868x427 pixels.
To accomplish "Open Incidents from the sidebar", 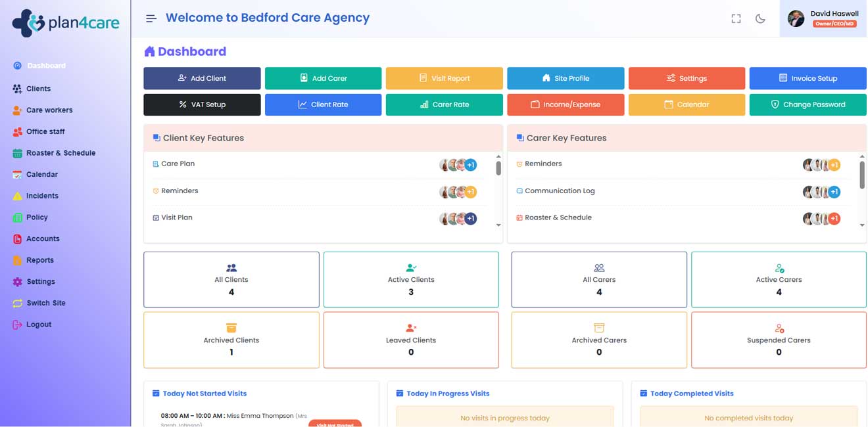I will click(x=42, y=196).
